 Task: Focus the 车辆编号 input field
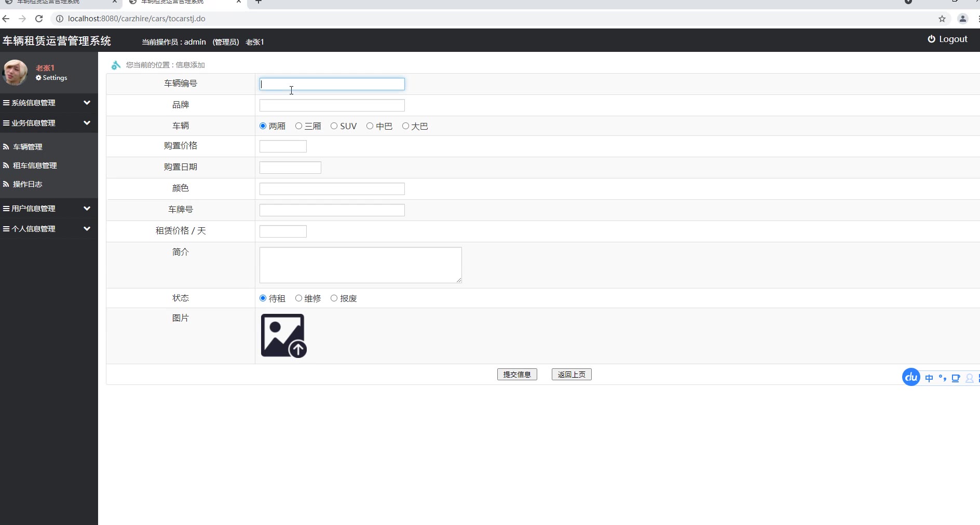pyautogui.click(x=332, y=84)
